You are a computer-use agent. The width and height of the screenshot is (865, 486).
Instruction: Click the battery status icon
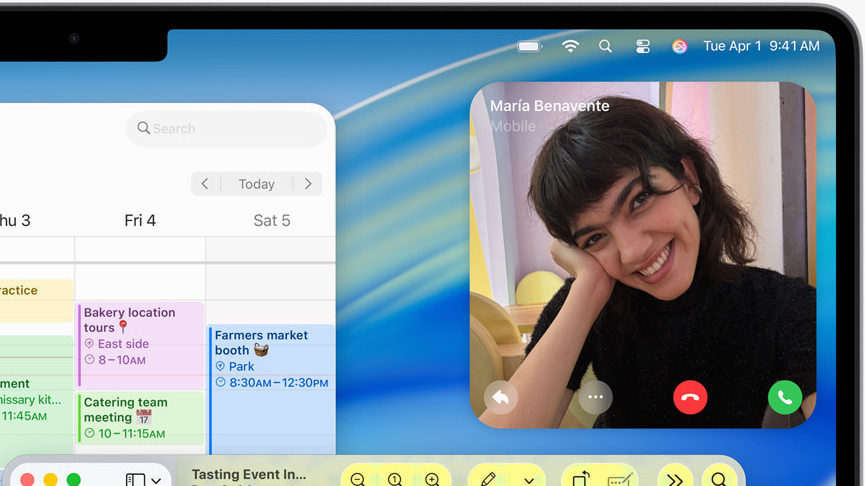[530, 46]
